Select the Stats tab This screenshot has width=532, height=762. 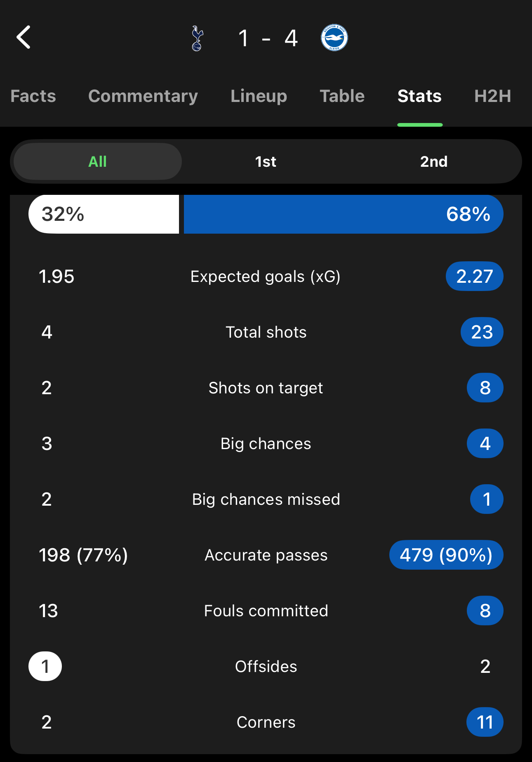coord(419,96)
